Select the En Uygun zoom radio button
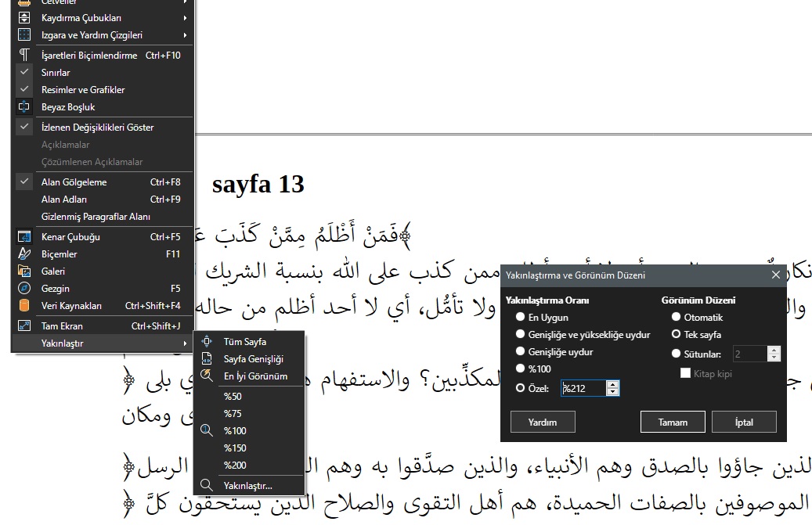The height and width of the screenshot is (525, 812). 521,317
